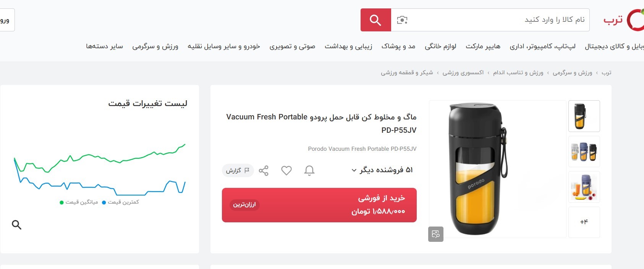Add product to favorites with heart icon
Viewport: 644px width, 269px height.
286,170
